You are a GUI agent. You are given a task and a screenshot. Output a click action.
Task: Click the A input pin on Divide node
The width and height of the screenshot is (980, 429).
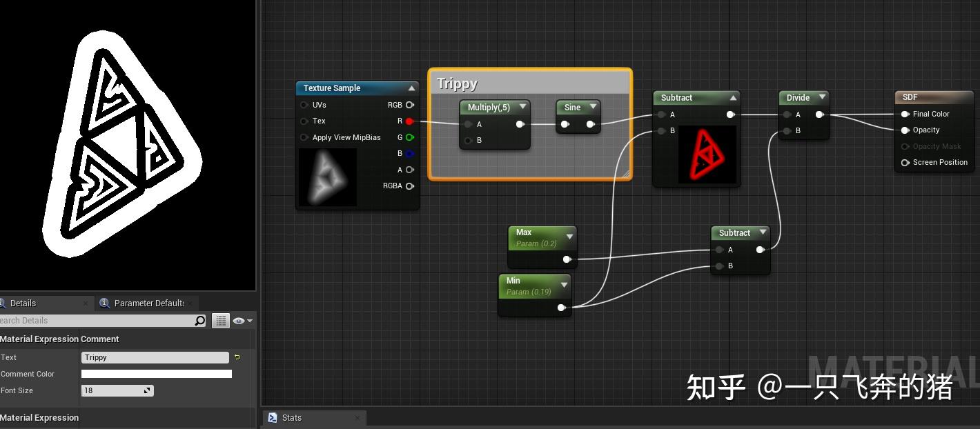[786, 114]
